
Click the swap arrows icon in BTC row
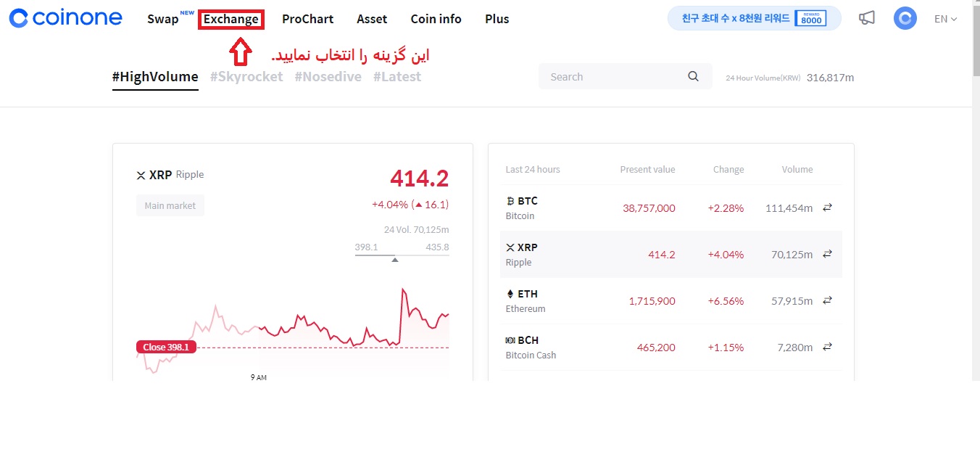coord(827,207)
